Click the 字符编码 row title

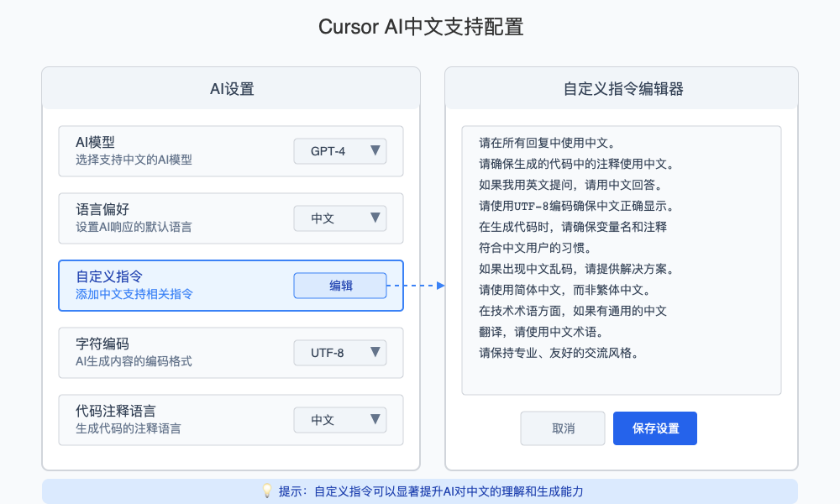[102, 344]
